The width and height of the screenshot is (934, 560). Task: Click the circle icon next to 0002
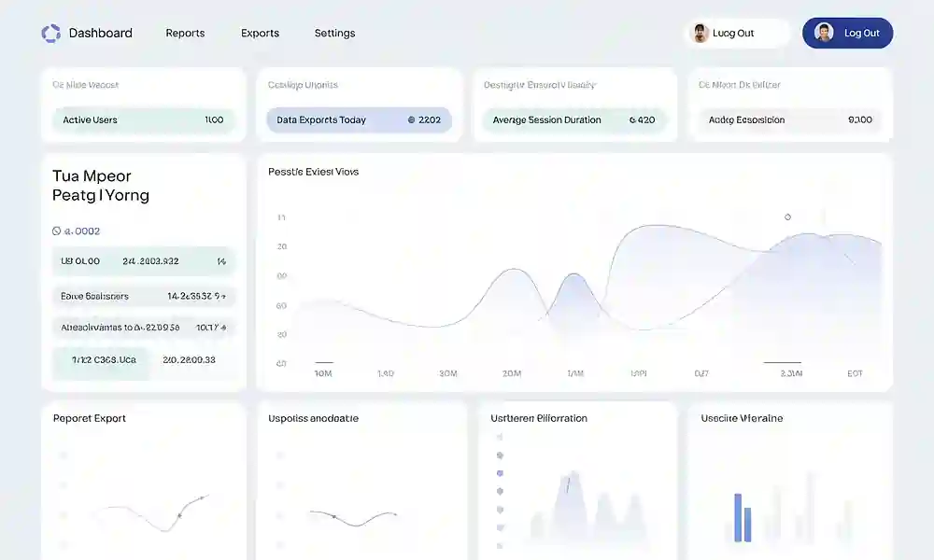point(57,231)
